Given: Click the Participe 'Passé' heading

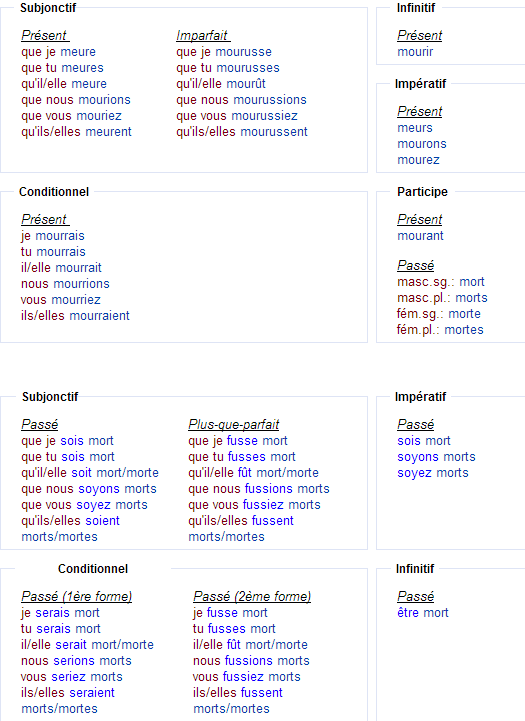Looking at the screenshot, I should point(416,265).
